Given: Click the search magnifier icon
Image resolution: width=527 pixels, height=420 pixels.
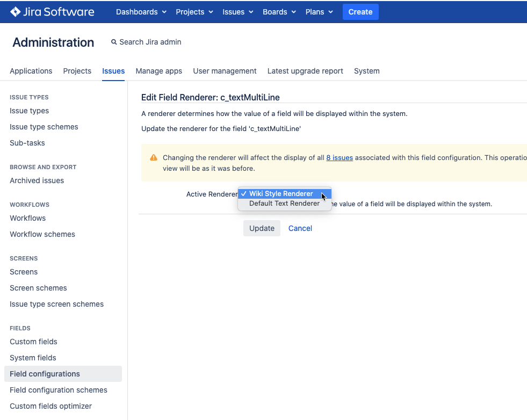Looking at the screenshot, I should (x=114, y=42).
